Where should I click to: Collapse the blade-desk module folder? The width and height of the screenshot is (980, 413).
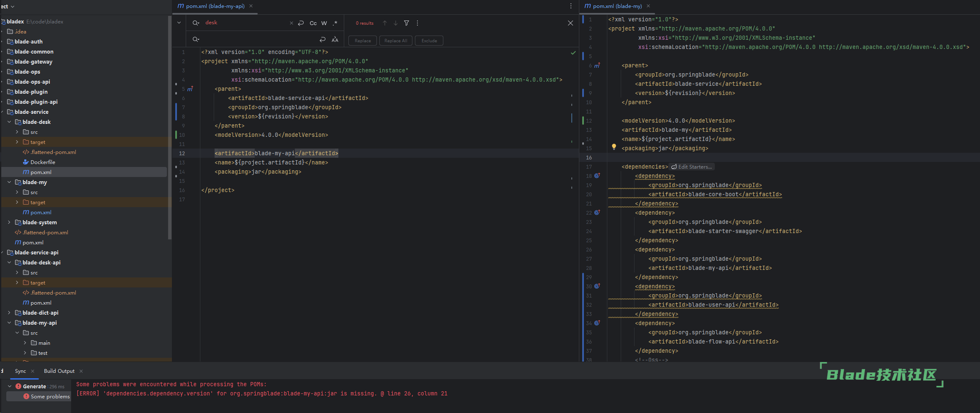click(9, 122)
